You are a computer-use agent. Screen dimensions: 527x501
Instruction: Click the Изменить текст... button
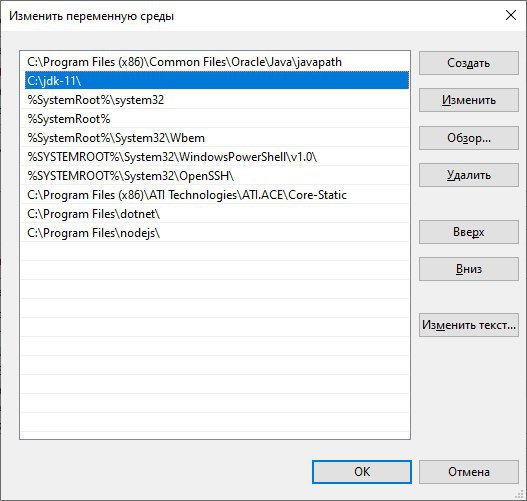469,325
